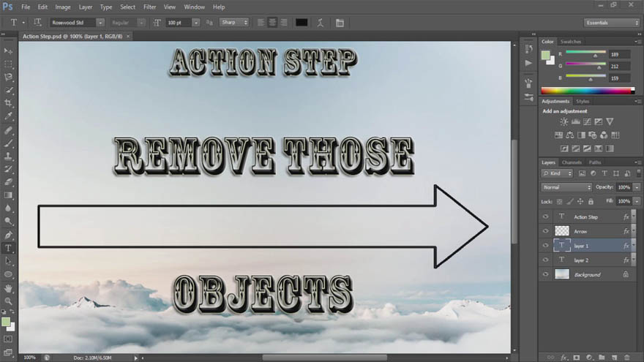This screenshot has width=644, height=362.
Task: Toggle lock position
Action: (x=580, y=202)
